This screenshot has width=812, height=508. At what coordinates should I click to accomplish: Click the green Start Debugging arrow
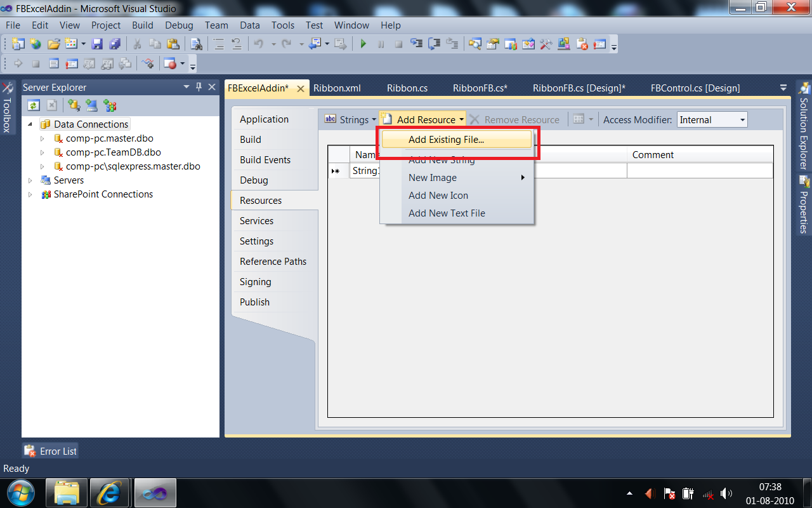click(363, 44)
